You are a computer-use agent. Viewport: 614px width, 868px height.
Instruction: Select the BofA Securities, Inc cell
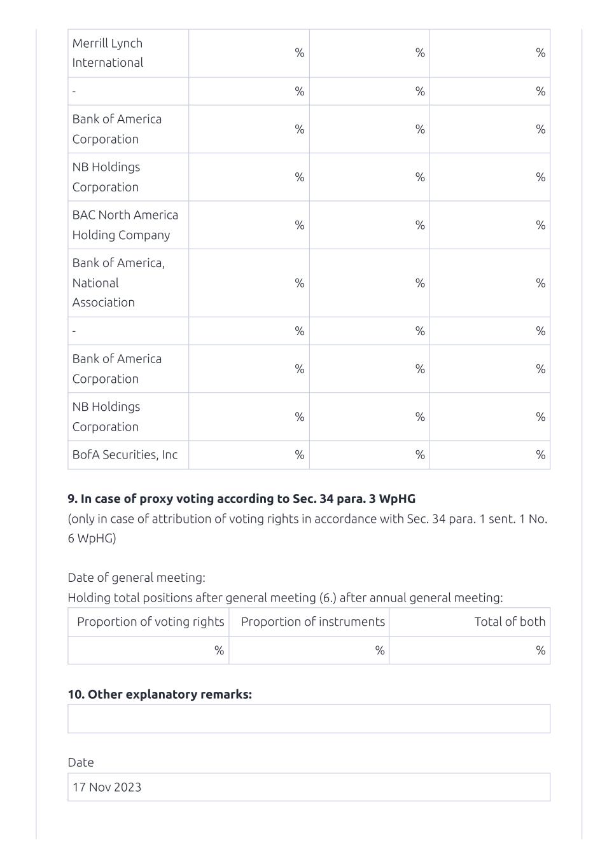coord(128,455)
